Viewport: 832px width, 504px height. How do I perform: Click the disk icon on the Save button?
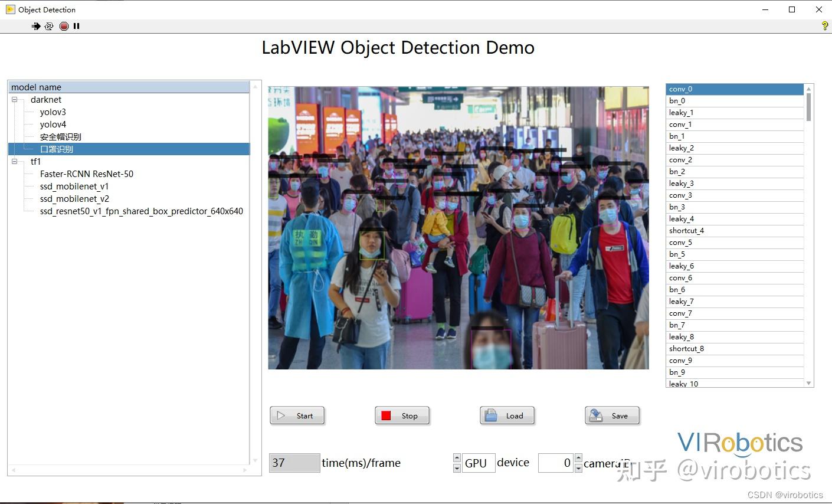point(597,415)
